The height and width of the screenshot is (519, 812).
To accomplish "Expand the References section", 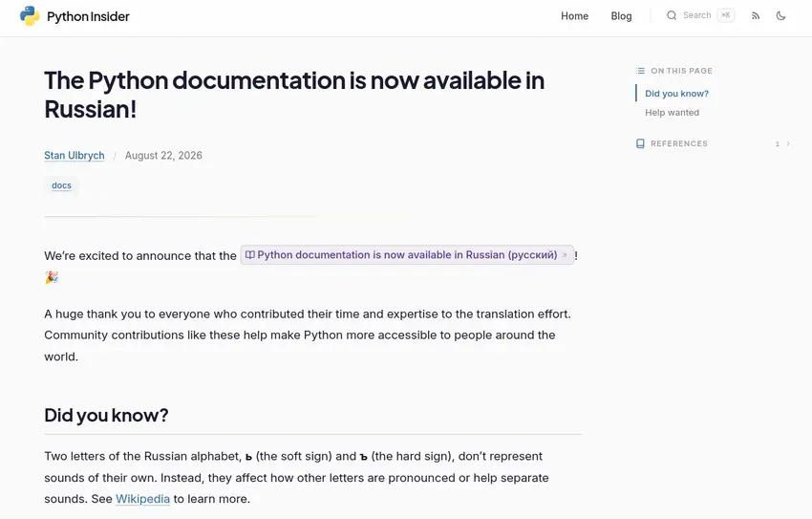I will pyautogui.click(x=713, y=143).
